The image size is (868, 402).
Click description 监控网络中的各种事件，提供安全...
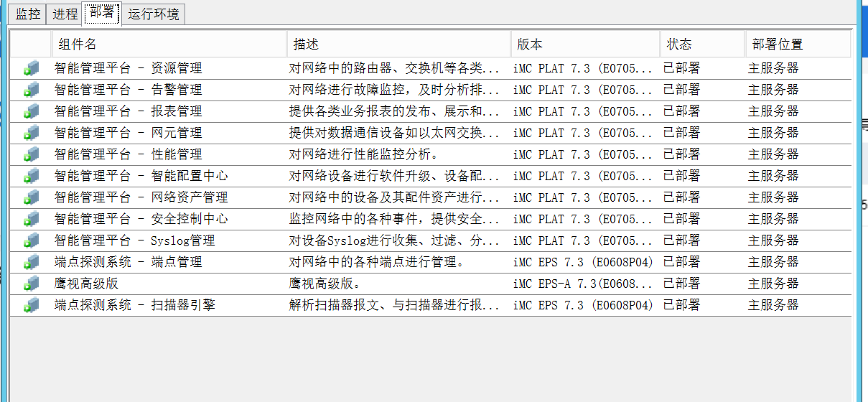(394, 219)
